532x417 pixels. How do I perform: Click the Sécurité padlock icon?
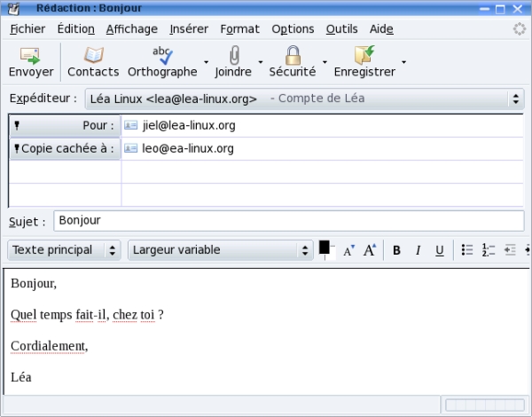[293, 56]
